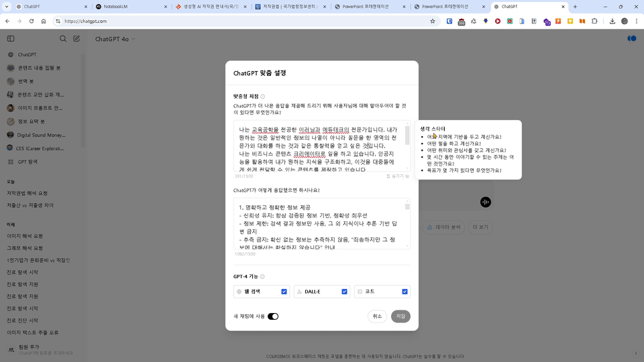Click the 1062/1500 character count
The image size is (644, 362).
246,254
